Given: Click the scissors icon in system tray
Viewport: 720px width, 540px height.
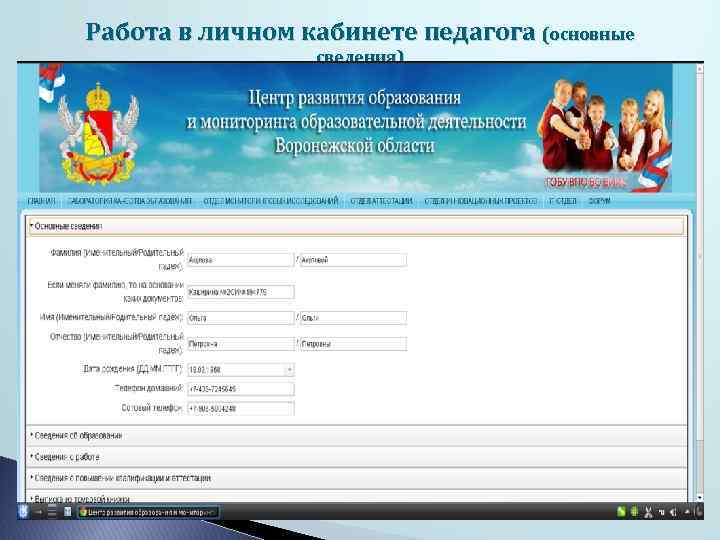Looking at the screenshot, I should [x=648, y=512].
